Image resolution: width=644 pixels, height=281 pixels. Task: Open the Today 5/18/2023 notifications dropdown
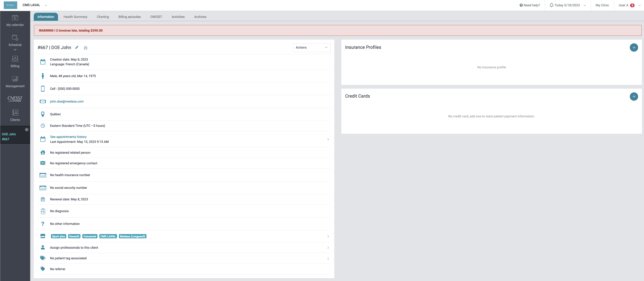(568, 5)
